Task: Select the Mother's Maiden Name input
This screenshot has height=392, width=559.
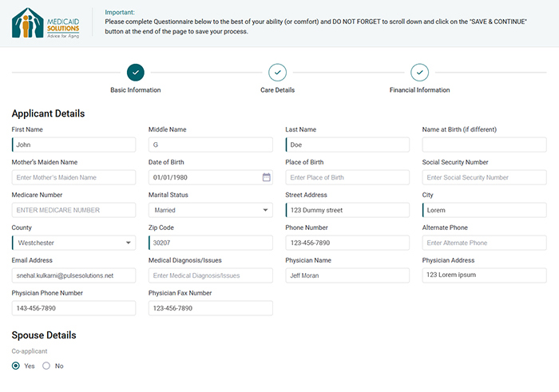Action: pos(73,177)
